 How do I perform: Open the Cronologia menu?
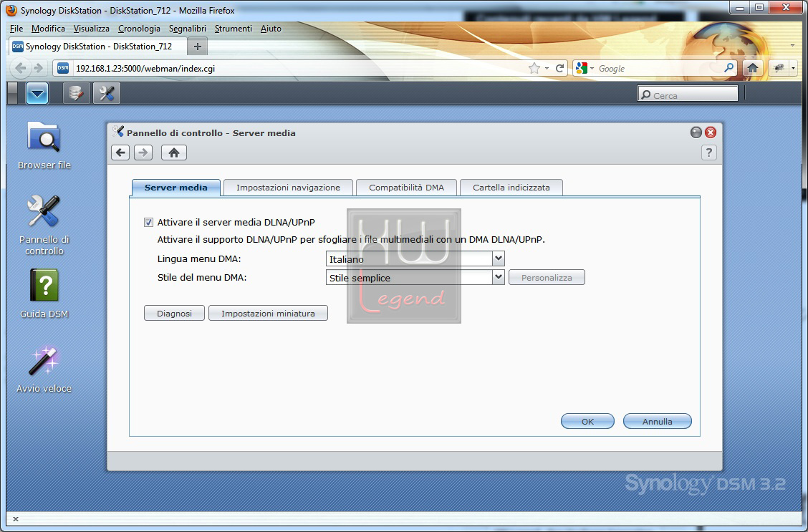click(x=139, y=29)
